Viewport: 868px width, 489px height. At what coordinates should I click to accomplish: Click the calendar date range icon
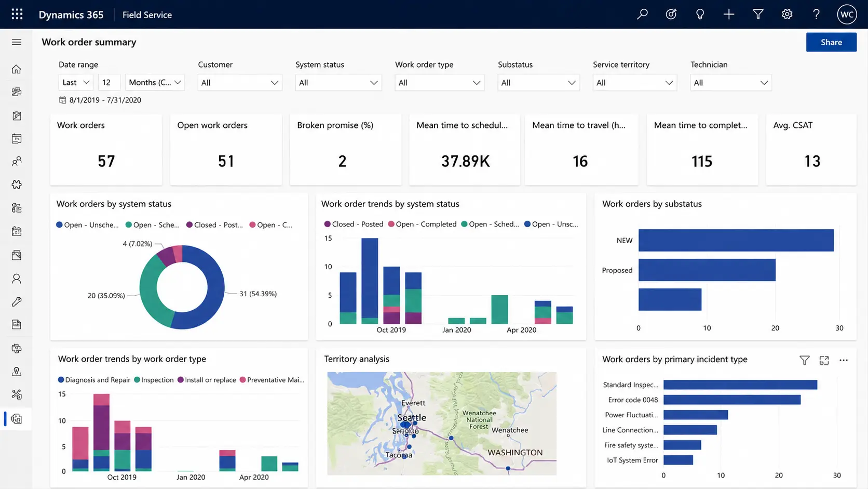(62, 100)
